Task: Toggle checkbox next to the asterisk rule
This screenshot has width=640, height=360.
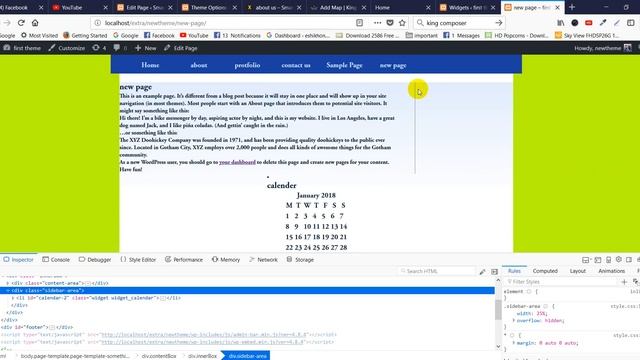Action: pos(512,336)
